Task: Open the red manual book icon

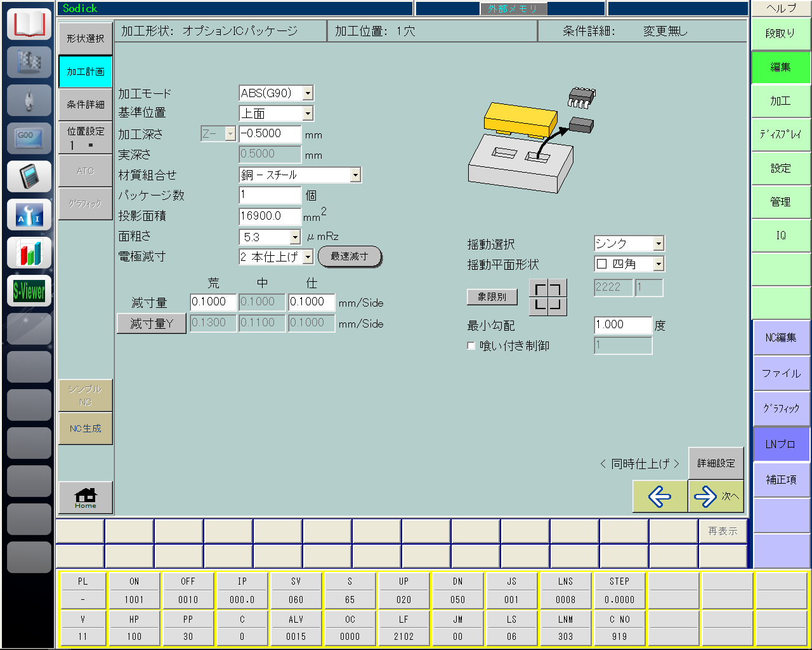Action: point(29,24)
